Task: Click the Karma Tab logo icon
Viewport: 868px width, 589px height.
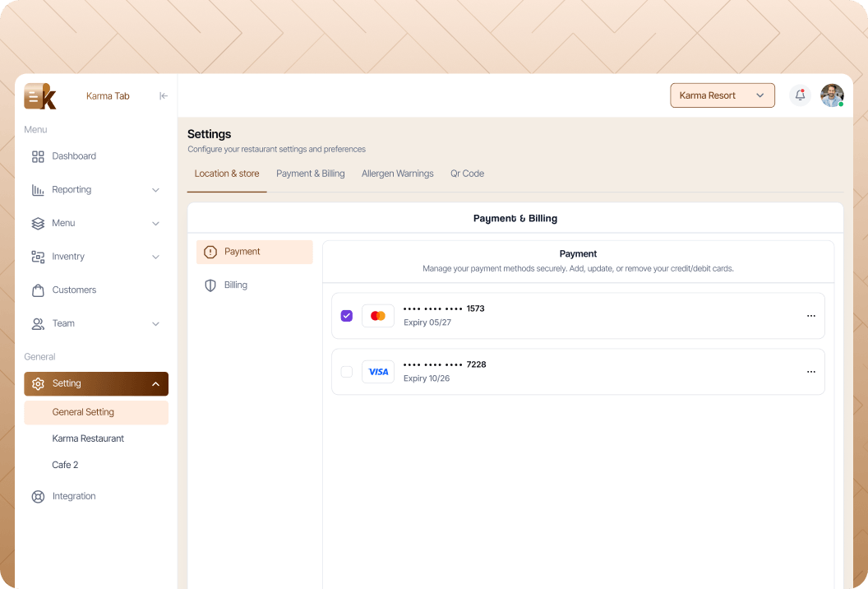Action: click(x=40, y=96)
